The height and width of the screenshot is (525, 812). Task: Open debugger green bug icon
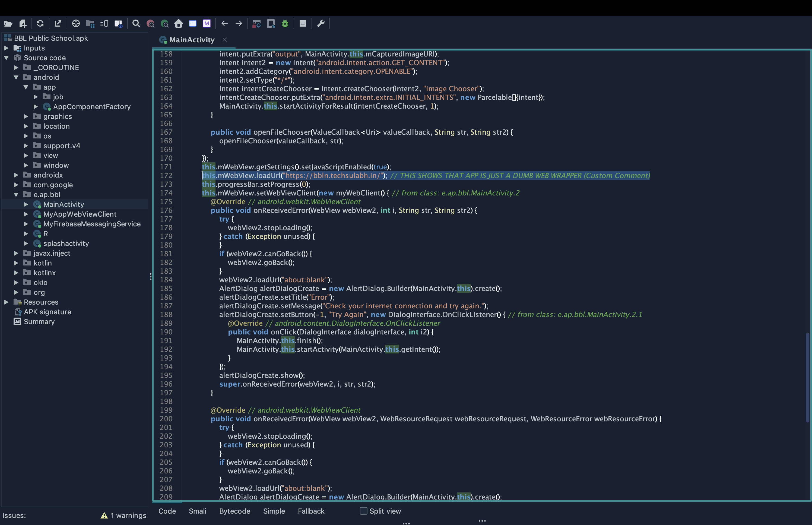tap(285, 24)
